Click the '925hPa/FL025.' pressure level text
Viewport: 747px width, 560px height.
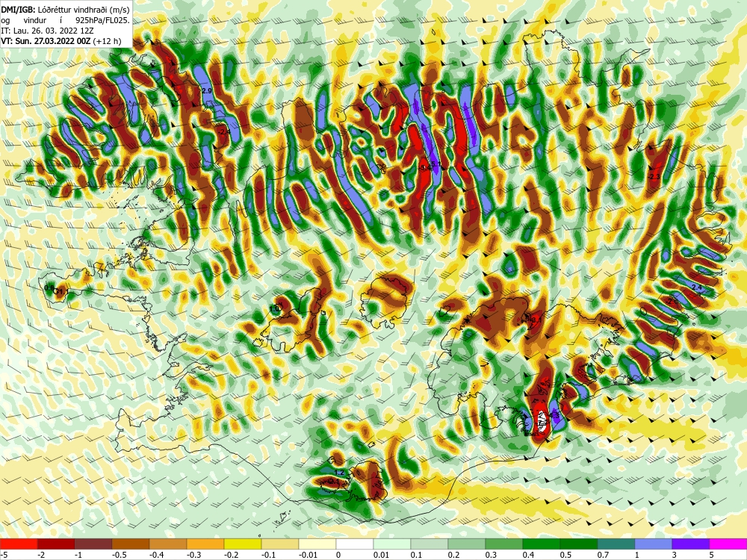coord(102,20)
